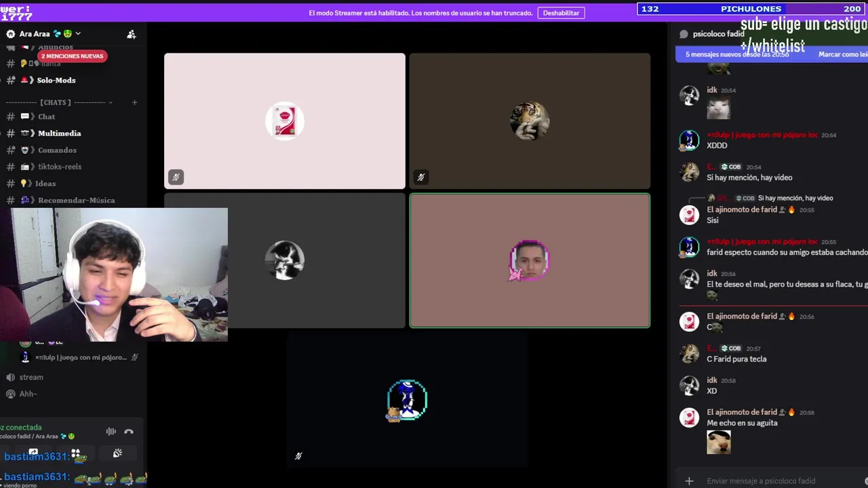Click the Multimedia channel hash icon
This screenshot has width=868, height=488.
11,134
